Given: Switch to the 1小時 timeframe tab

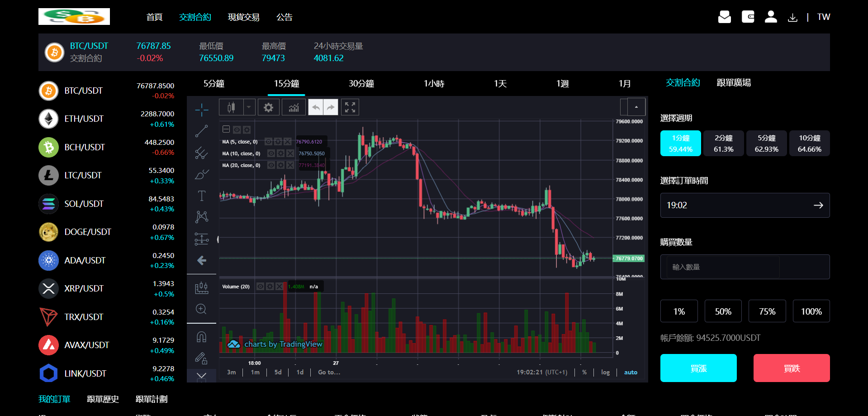Looking at the screenshot, I should tap(434, 84).
